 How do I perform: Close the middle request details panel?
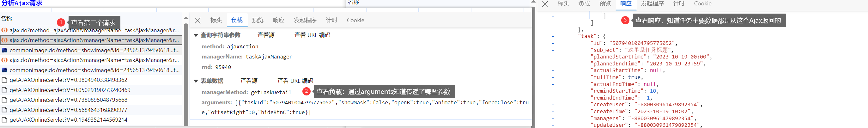(198, 21)
